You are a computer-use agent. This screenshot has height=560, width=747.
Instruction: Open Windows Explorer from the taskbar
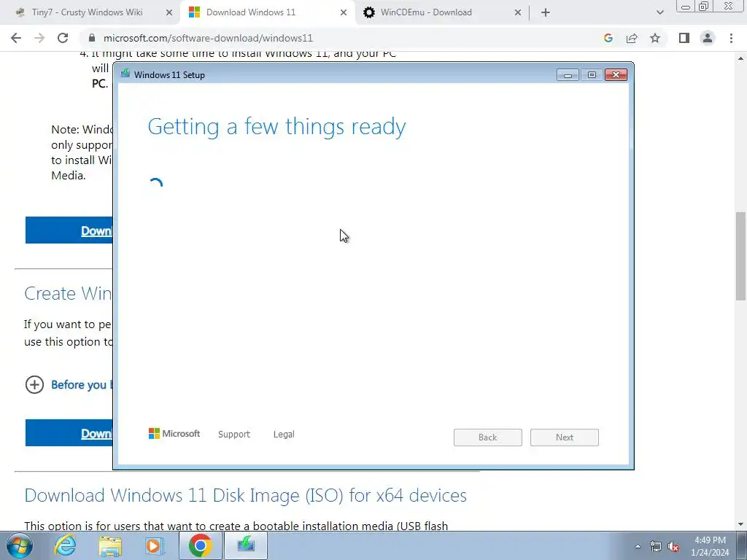pos(110,545)
